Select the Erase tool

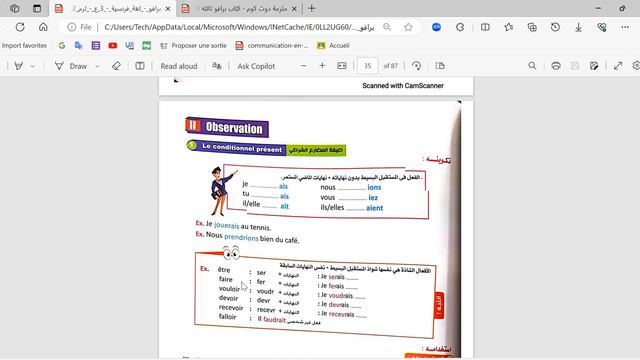pos(116,66)
